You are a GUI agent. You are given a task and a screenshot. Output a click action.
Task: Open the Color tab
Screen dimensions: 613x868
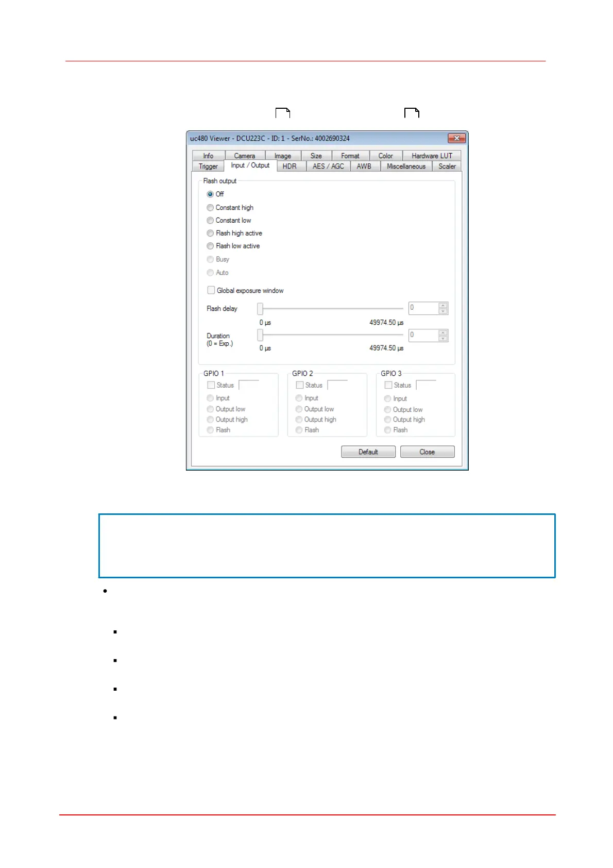(x=386, y=156)
